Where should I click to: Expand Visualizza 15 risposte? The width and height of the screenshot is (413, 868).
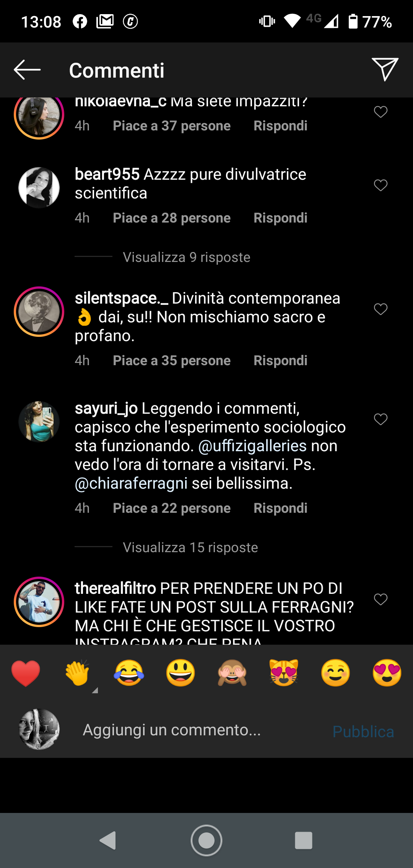(190, 548)
